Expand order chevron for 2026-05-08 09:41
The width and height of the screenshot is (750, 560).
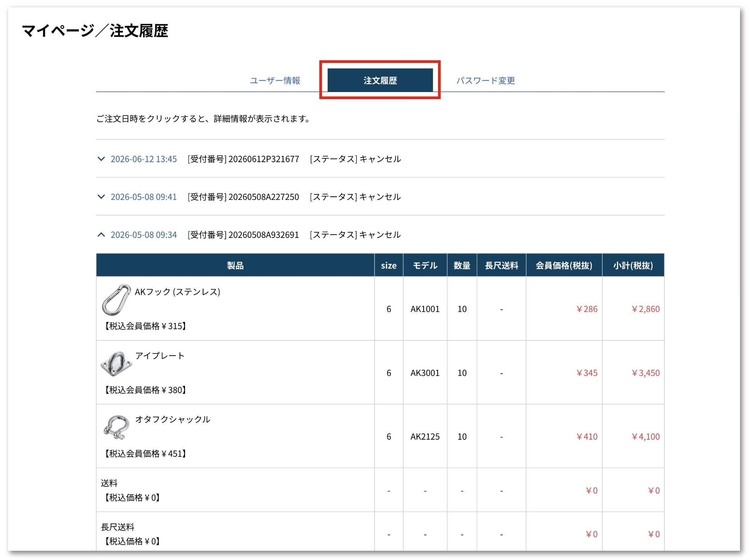pos(101,196)
